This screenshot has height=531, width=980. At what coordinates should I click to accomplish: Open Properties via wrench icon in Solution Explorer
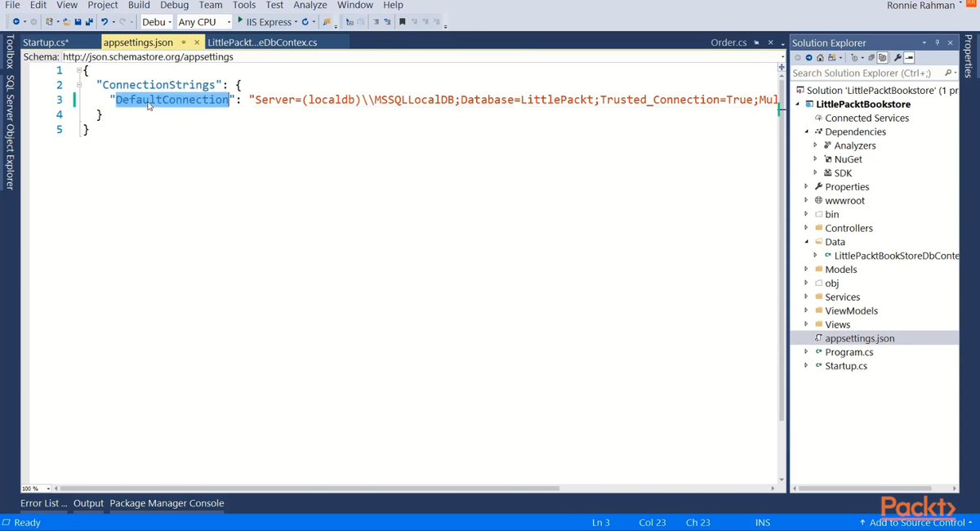(898, 58)
